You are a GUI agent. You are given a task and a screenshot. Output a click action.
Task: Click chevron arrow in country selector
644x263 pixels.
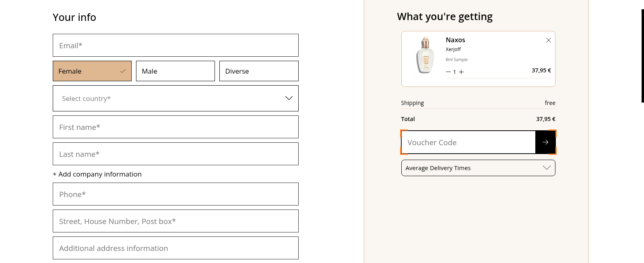289,98
